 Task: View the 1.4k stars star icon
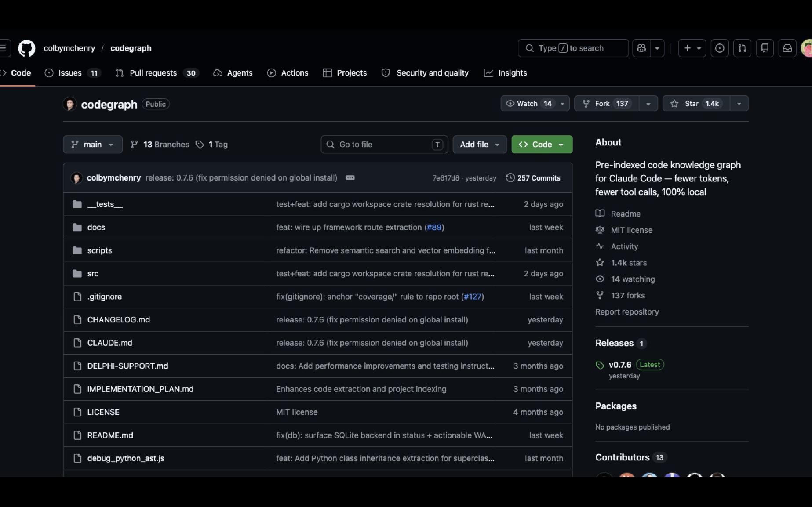click(x=600, y=263)
